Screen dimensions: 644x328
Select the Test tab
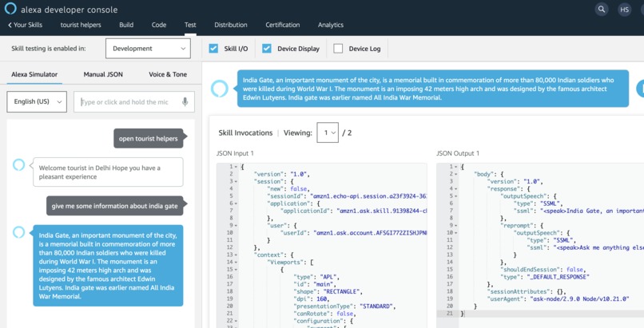tap(190, 25)
